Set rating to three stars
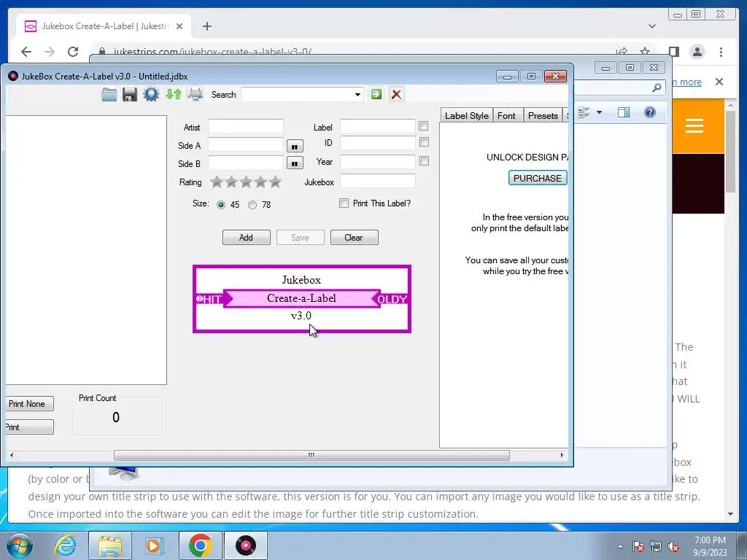747x560 pixels. (x=246, y=182)
